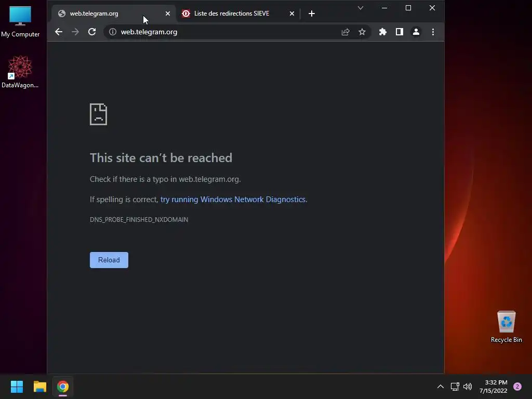Open the Windows Start menu

click(17, 387)
